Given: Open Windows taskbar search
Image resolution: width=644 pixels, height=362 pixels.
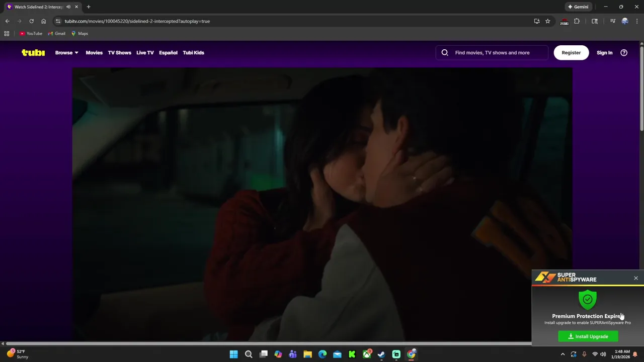Looking at the screenshot, I should 249,354.
